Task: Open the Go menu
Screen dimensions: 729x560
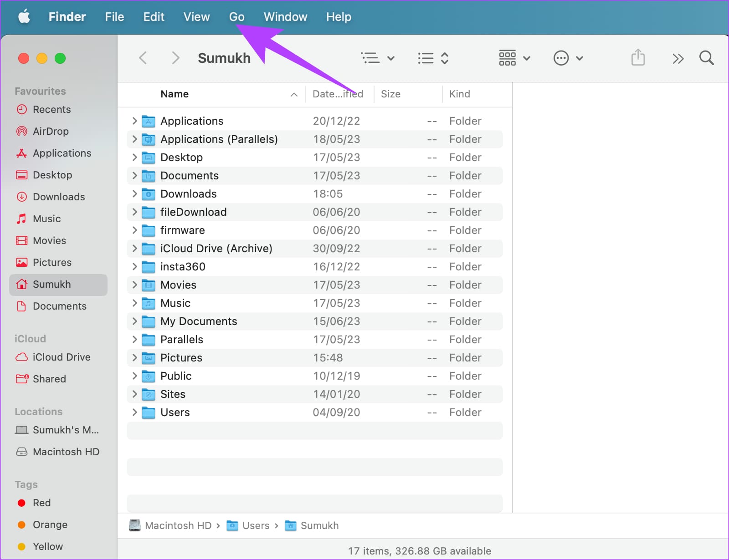Action: pyautogui.click(x=236, y=17)
